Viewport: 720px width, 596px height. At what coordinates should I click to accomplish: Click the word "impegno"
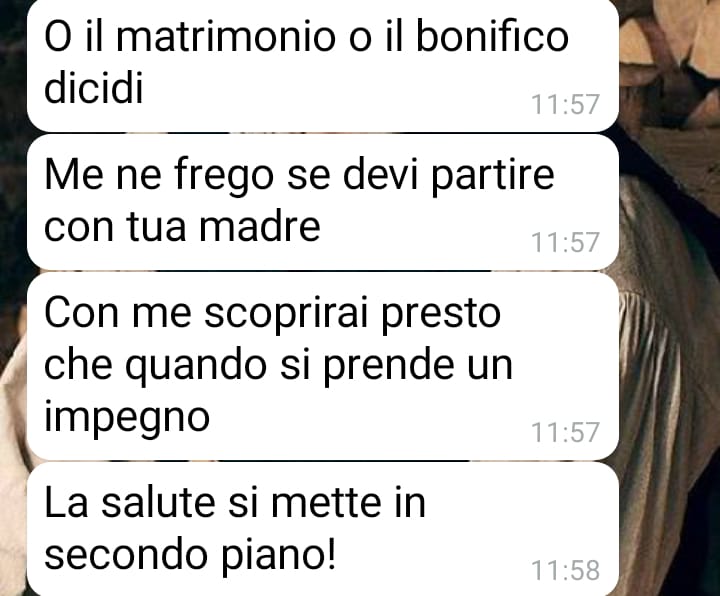[x=127, y=418]
